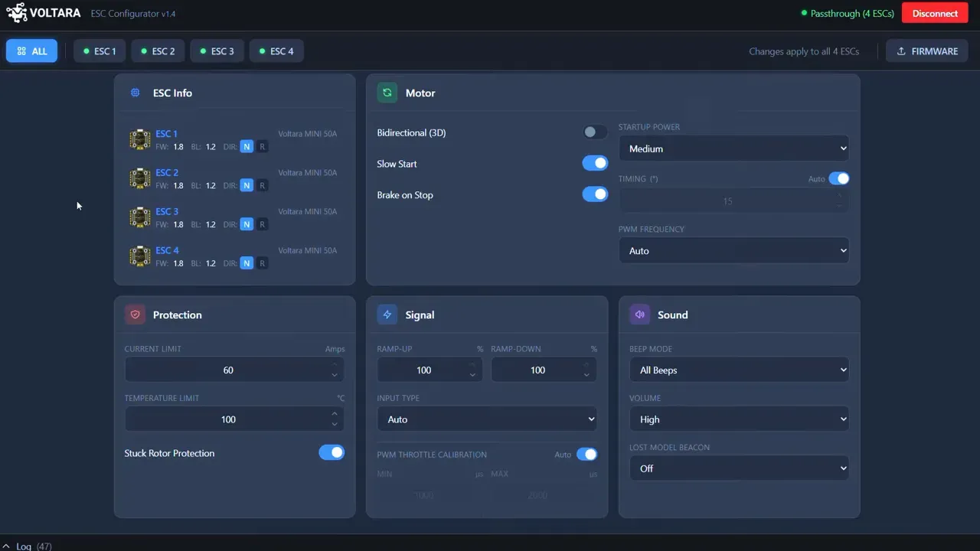Switch to the ESC 1 tab
This screenshot has width=980, height=551.
coord(100,51)
